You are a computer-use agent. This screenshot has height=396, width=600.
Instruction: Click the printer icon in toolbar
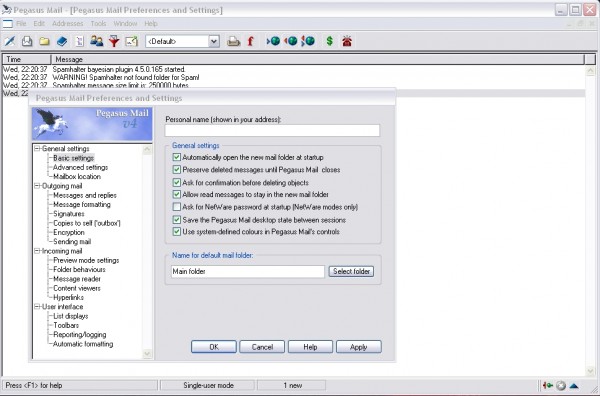233,41
